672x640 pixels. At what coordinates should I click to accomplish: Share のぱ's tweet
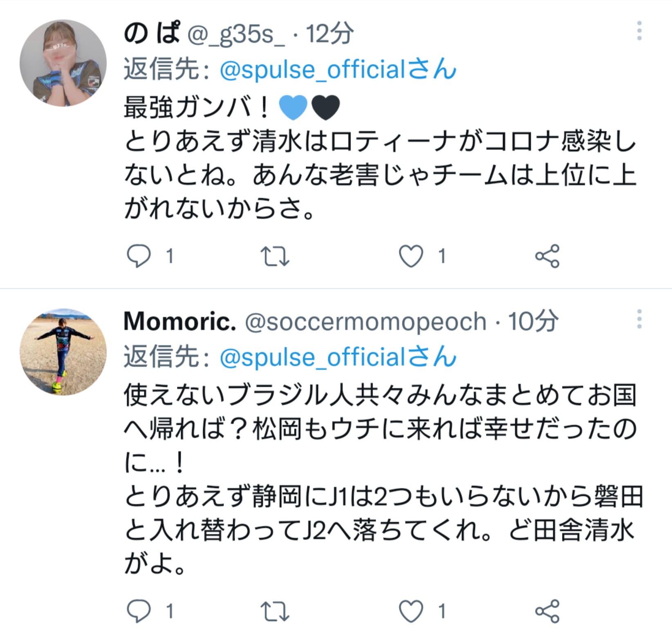(x=547, y=256)
